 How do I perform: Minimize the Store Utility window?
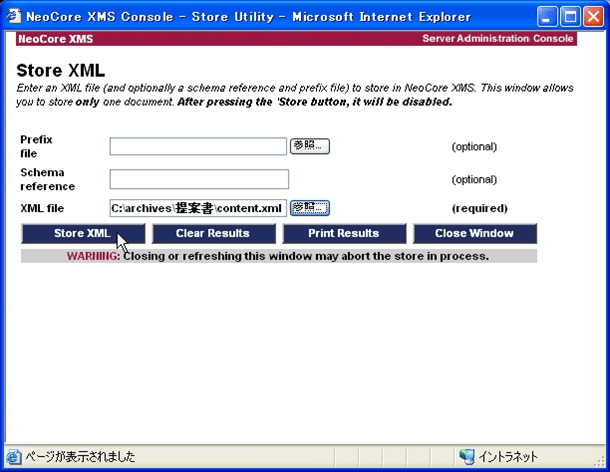pyautogui.click(x=547, y=16)
